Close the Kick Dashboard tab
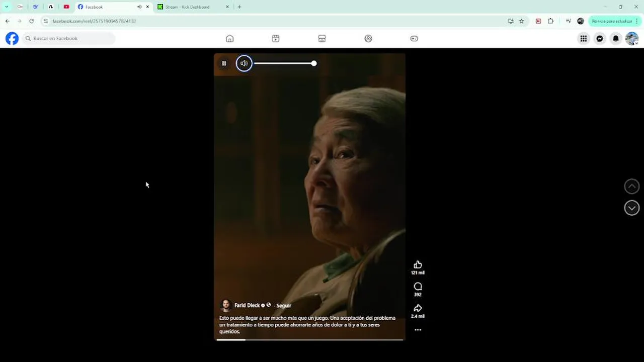This screenshot has height=362, width=644. click(x=227, y=7)
